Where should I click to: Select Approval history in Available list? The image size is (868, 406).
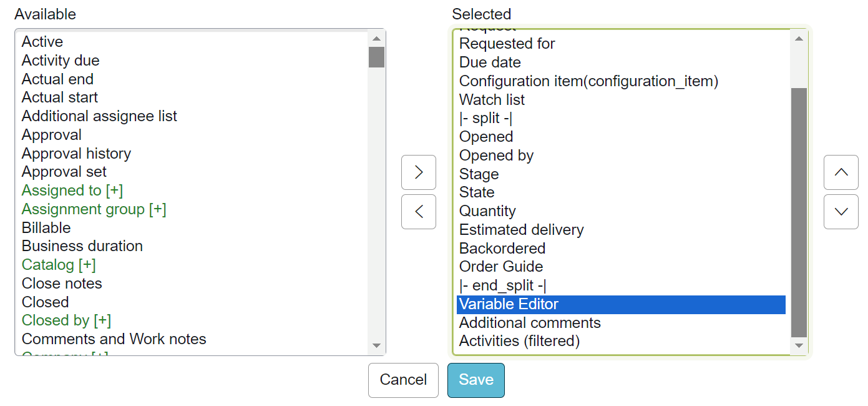[x=76, y=154]
